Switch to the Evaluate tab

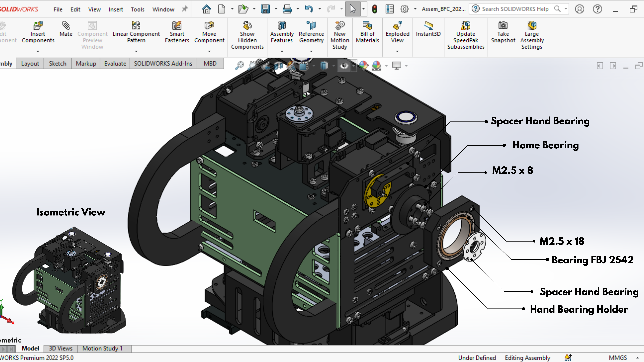115,64
